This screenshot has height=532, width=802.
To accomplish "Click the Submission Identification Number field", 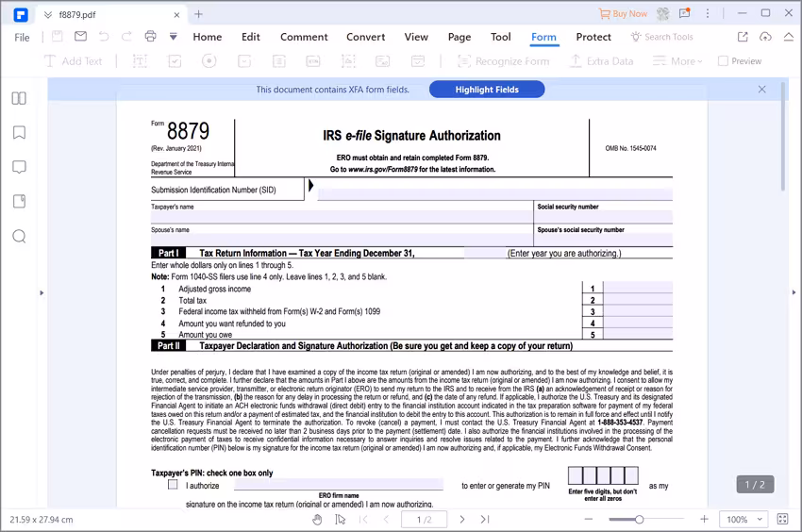I will (494, 194).
